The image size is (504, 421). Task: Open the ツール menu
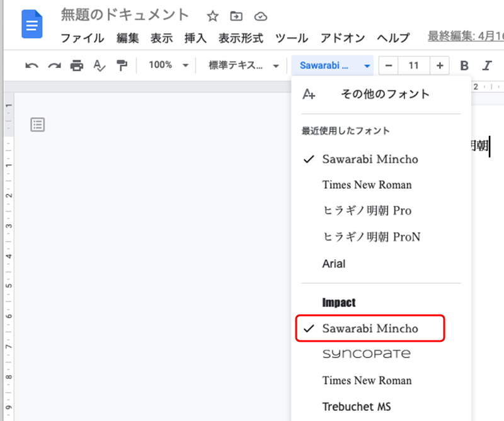(x=292, y=38)
